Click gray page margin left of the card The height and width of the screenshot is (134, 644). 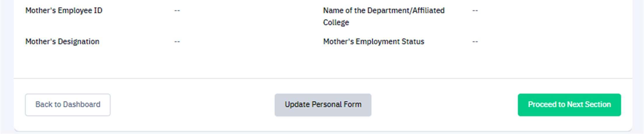pos(6,67)
